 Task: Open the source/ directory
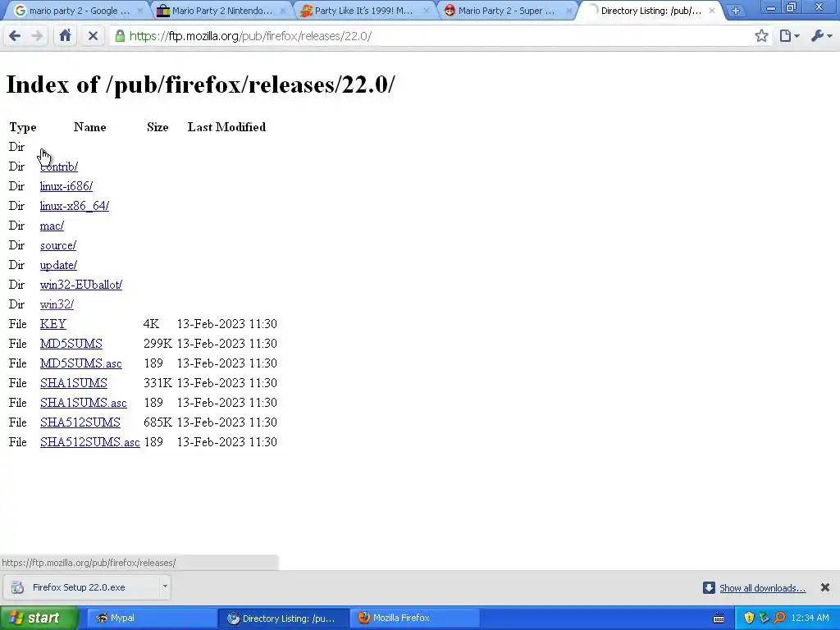click(x=58, y=245)
